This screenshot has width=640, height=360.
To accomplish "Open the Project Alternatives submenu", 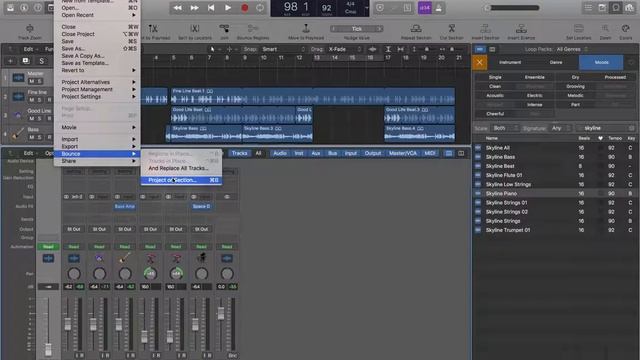I will tap(97, 82).
